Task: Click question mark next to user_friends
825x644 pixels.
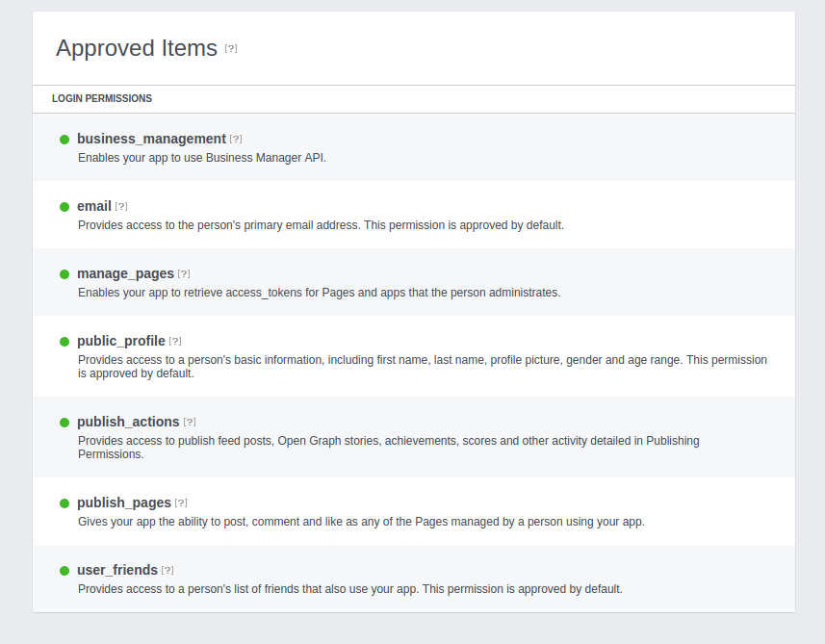Action: 168,570
